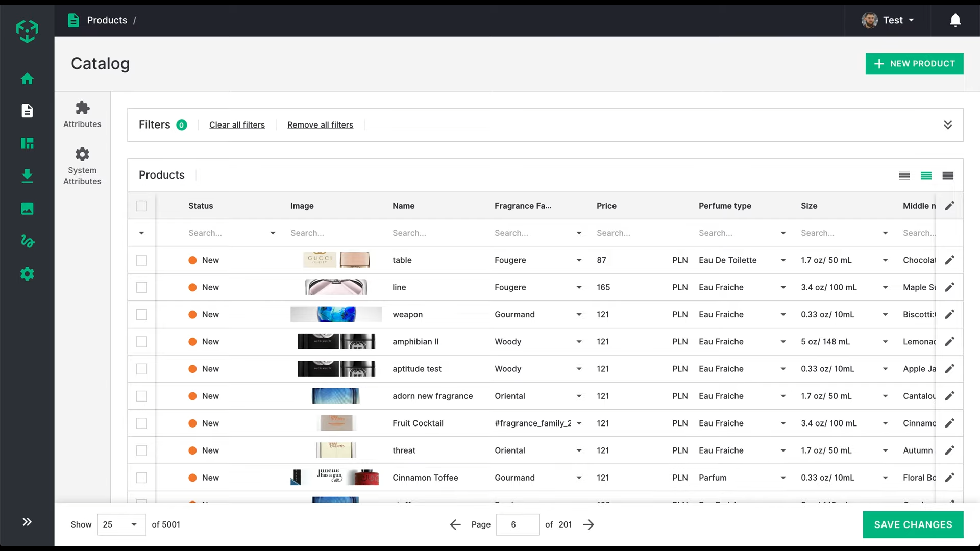Click the notification bell icon
This screenshot has width=980, height=551.
point(955,20)
